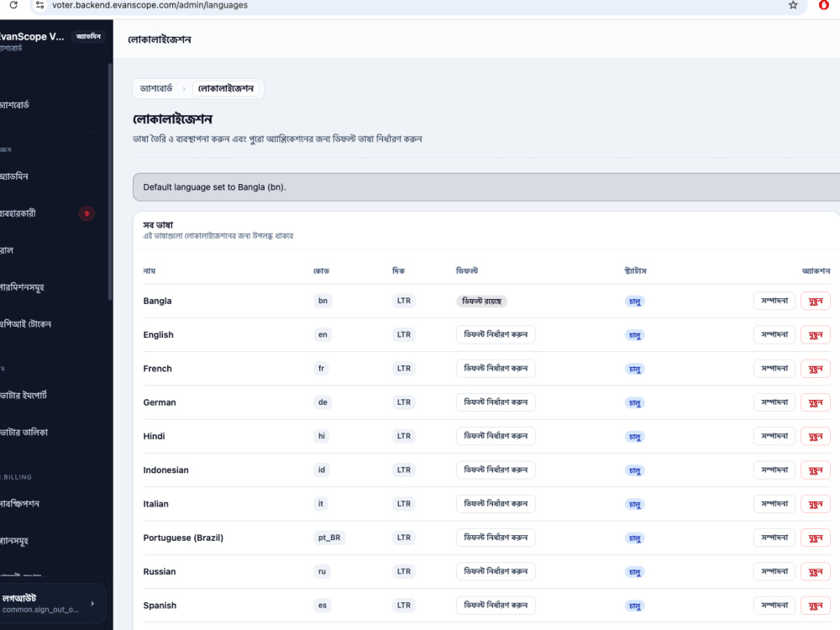This screenshot has height=630, width=840.
Task: Delete the Bangla language row
Action: tap(816, 301)
